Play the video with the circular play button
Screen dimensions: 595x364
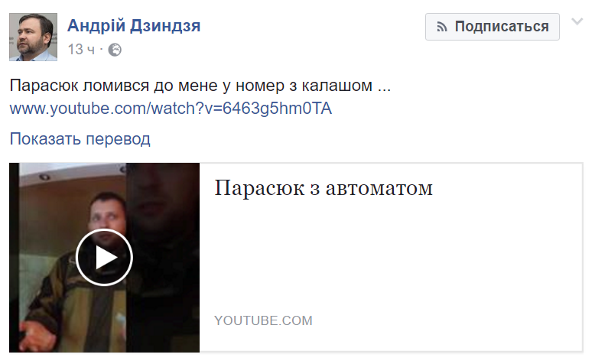[x=104, y=258]
